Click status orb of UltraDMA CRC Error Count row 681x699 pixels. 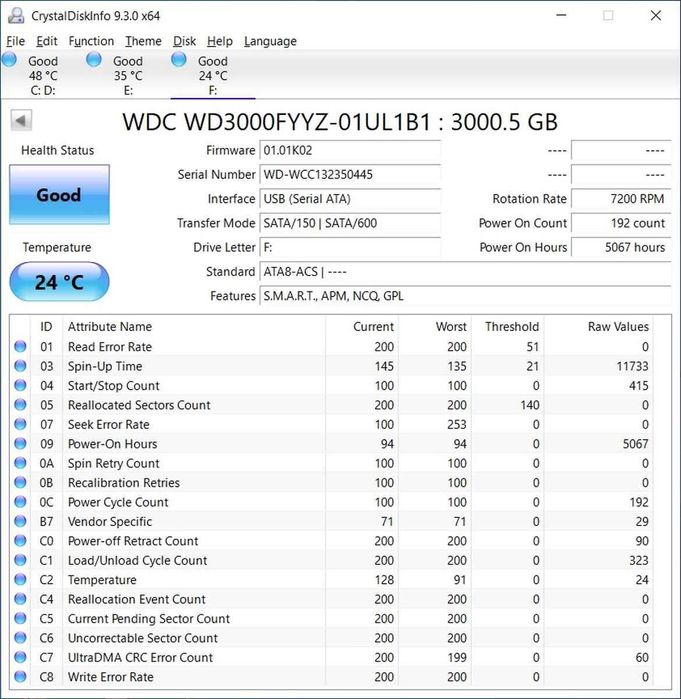(x=20, y=657)
